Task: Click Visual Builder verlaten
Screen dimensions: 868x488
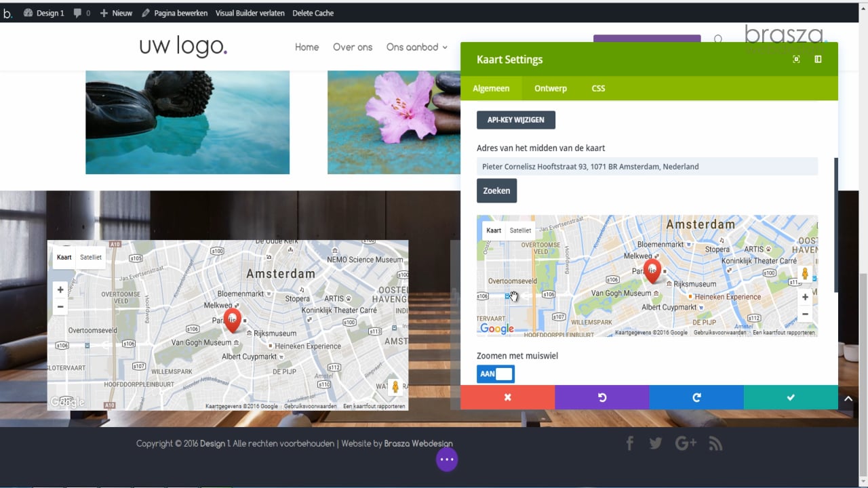Action: (250, 13)
